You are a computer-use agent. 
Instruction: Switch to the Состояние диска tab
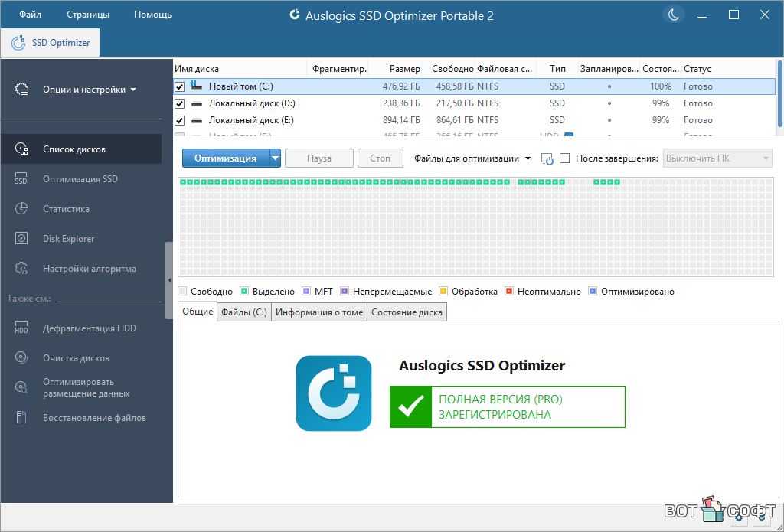pos(407,312)
